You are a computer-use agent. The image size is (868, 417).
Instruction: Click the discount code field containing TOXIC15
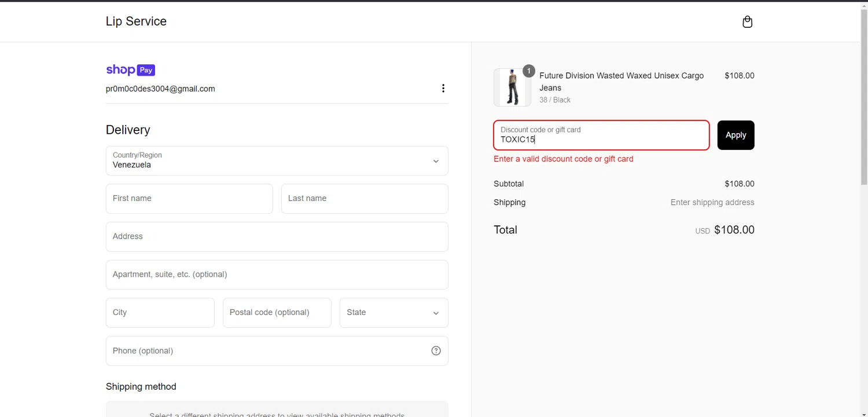click(601, 135)
